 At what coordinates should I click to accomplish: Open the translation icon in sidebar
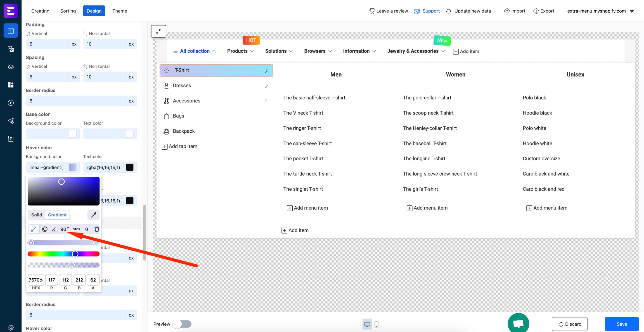pyautogui.click(x=11, y=49)
